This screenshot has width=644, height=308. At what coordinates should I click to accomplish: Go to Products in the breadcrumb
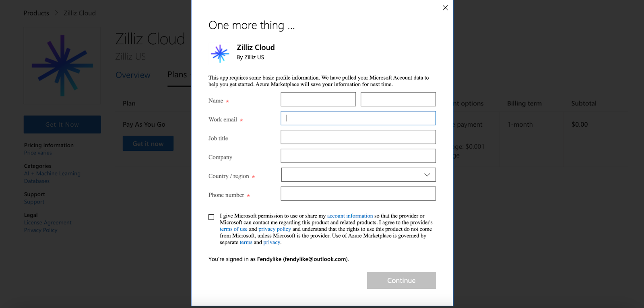click(36, 13)
